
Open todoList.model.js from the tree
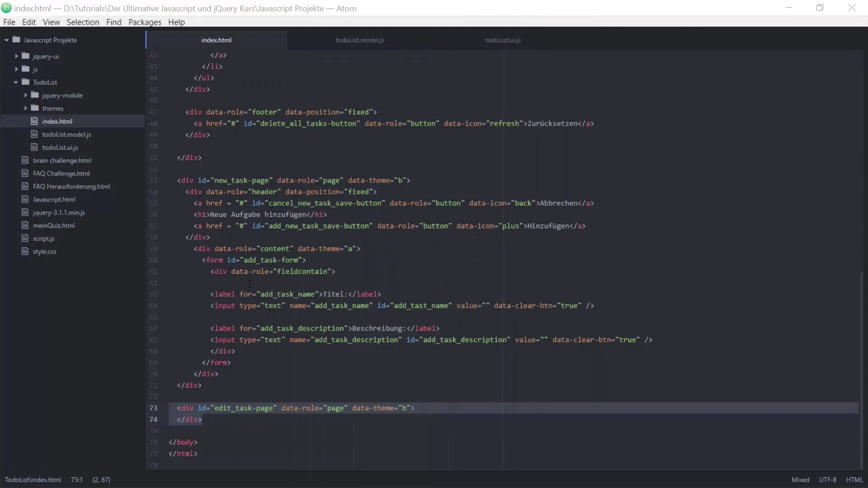coord(66,134)
